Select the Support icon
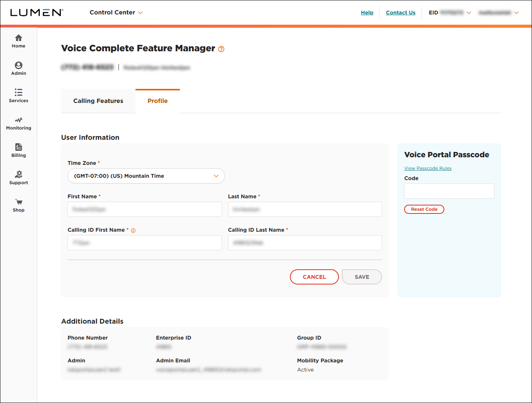Screen dimensions: 532x403 18,177
